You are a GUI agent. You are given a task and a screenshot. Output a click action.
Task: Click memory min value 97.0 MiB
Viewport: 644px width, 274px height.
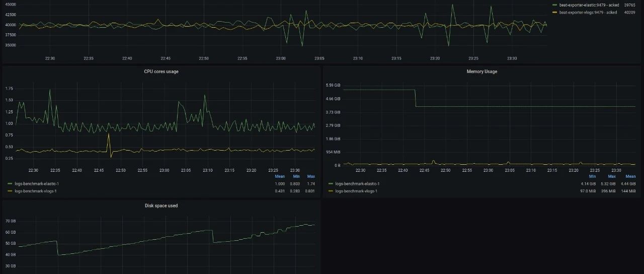tap(588, 191)
